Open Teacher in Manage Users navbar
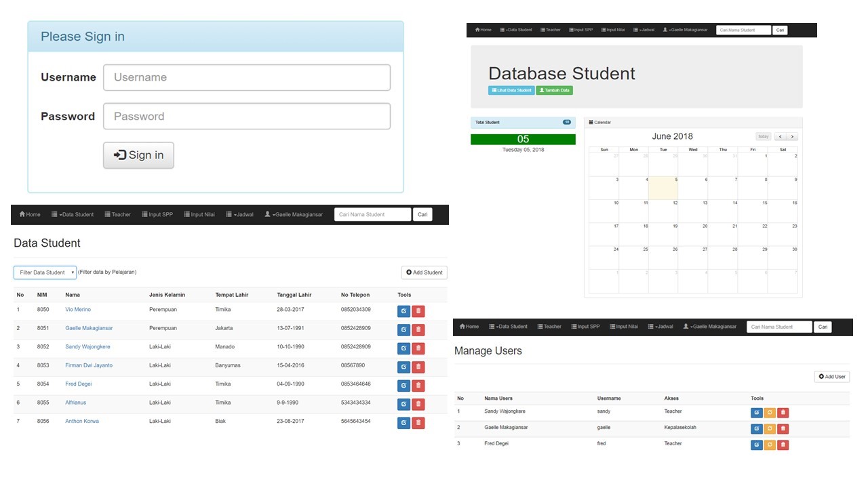This screenshot has width=868, height=488. click(x=549, y=327)
